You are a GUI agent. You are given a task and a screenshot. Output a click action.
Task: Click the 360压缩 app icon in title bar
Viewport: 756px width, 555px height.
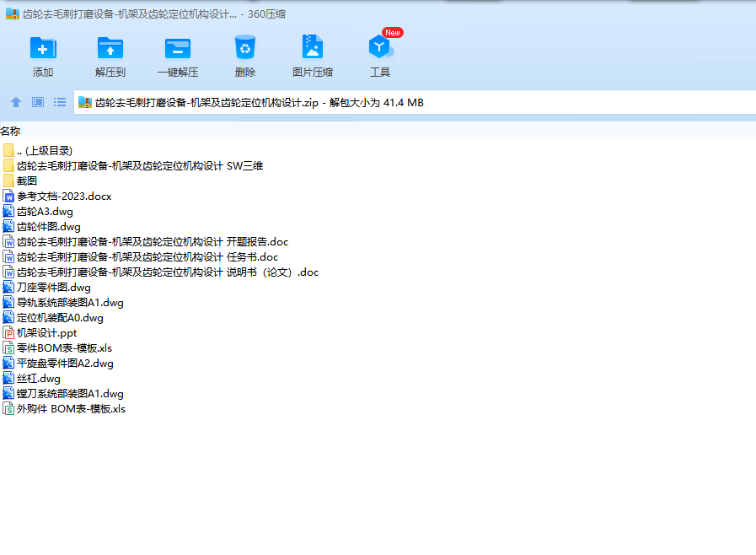coord(13,14)
